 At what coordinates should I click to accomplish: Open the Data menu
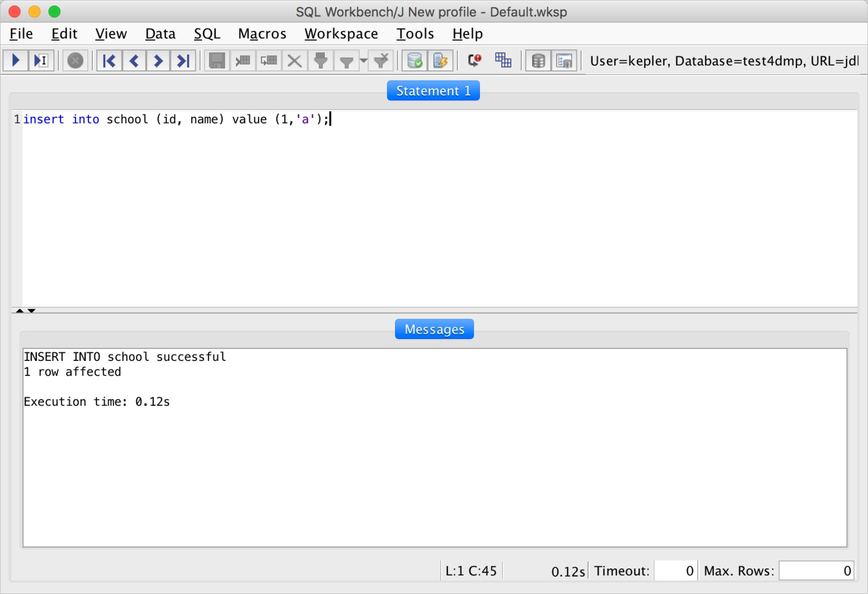160,34
